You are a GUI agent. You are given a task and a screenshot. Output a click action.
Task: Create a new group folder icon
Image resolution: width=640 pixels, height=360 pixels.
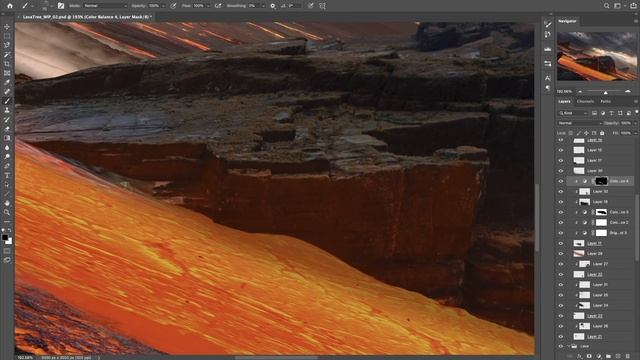coord(608,356)
